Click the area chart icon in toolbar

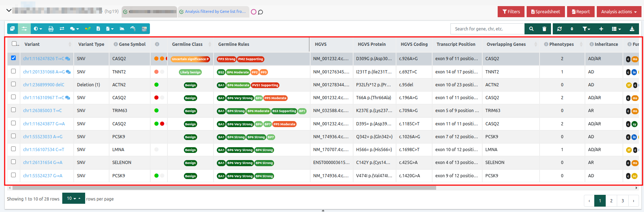pos(122,29)
